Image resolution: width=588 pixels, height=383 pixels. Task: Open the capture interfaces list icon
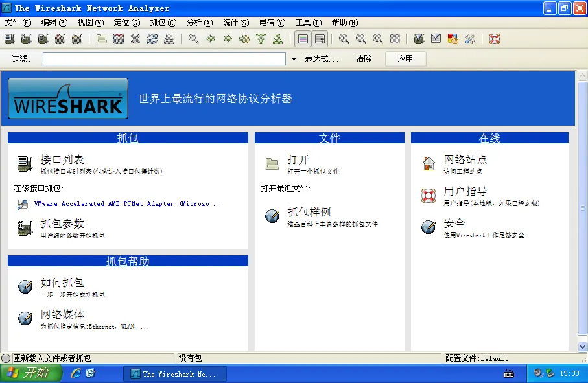9,38
